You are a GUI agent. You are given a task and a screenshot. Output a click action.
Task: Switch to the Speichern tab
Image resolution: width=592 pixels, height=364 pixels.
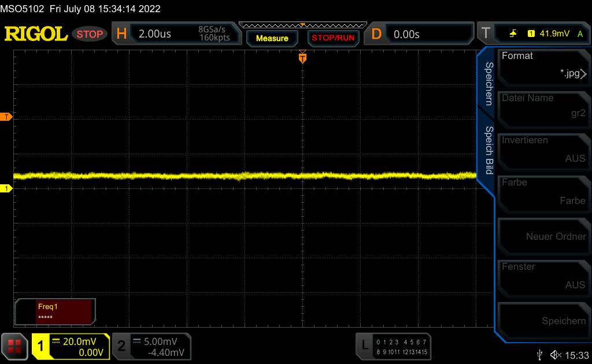click(488, 84)
